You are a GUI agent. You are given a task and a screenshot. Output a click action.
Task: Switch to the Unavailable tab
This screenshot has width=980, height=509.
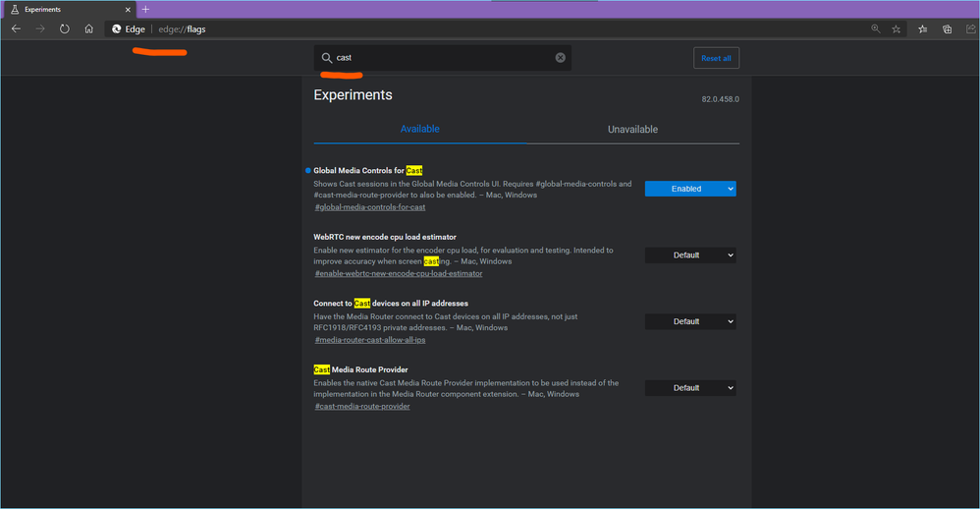click(x=632, y=130)
